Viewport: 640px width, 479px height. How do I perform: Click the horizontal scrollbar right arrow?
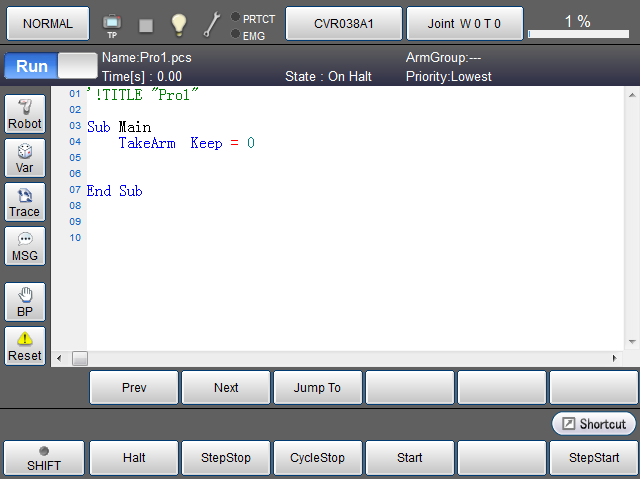point(615,358)
